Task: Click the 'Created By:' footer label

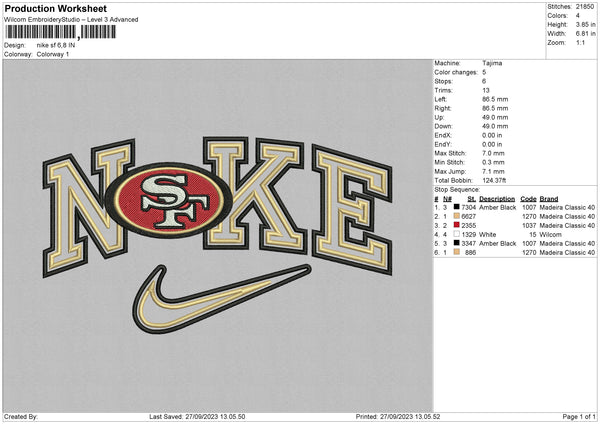Action: pyautogui.click(x=21, y=416)
